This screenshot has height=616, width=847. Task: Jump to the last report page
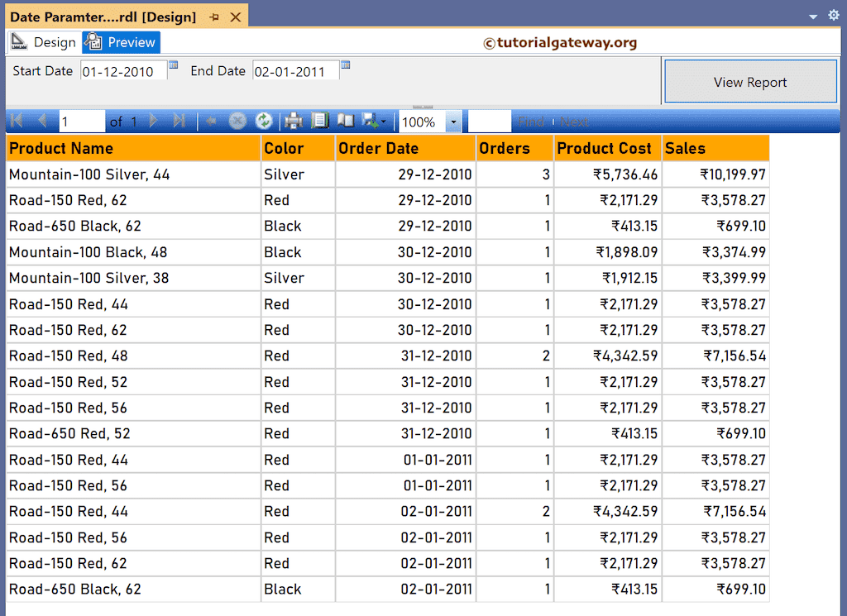click(180, 121)
